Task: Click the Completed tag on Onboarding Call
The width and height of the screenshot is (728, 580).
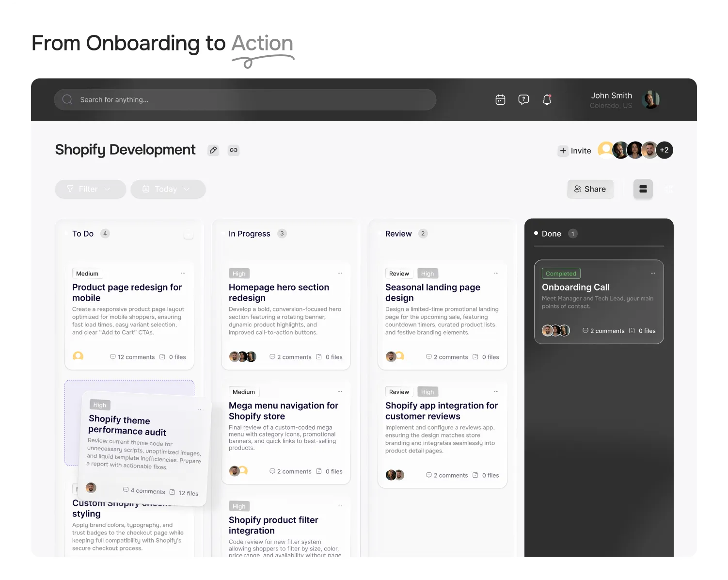Action: coord(561,274)
